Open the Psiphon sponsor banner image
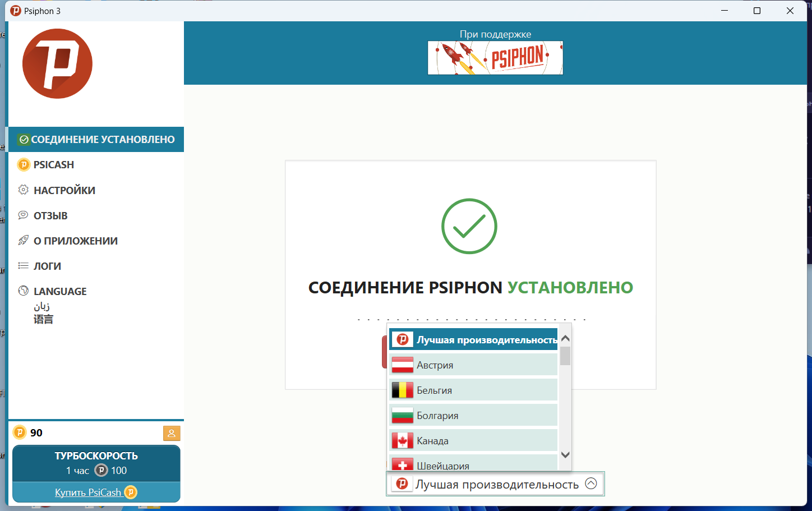812x511 pixels. pyautogui.click(x=495, y=58)
